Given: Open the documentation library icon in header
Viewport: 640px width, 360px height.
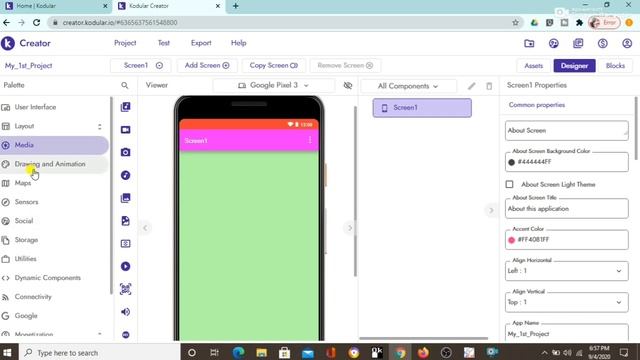Looking at the screenshot, I should click(x=578, y=43).
